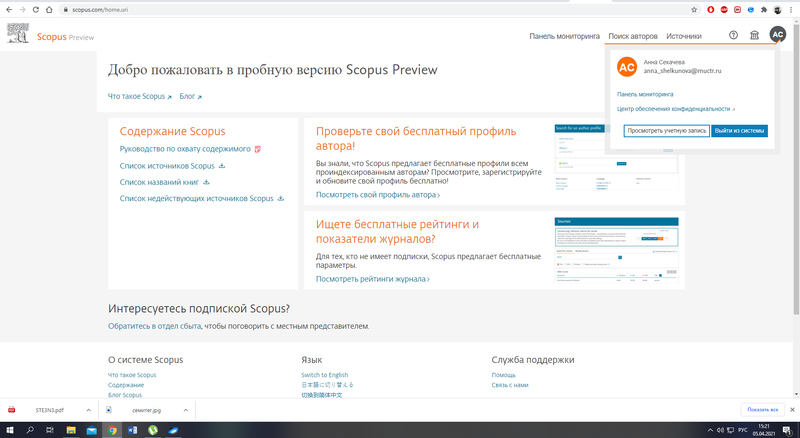Go to 'Источники' in the top navigation
Viewport: 800px width, 438px height.
click(684, 36)
